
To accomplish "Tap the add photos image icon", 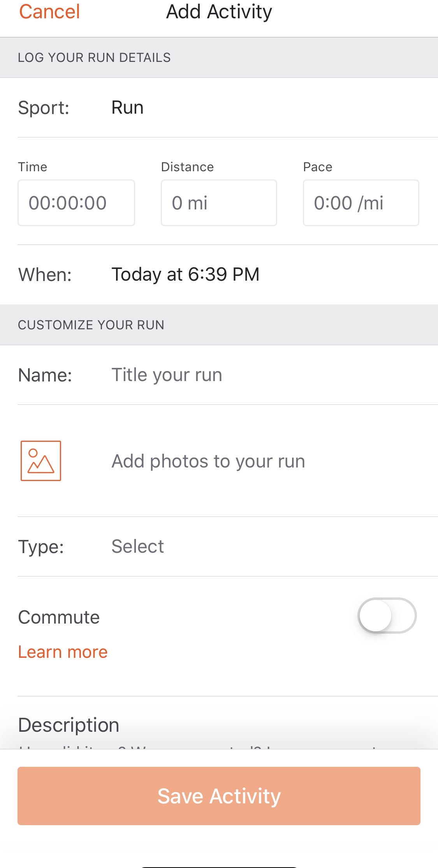I will (x=41, y=461).
